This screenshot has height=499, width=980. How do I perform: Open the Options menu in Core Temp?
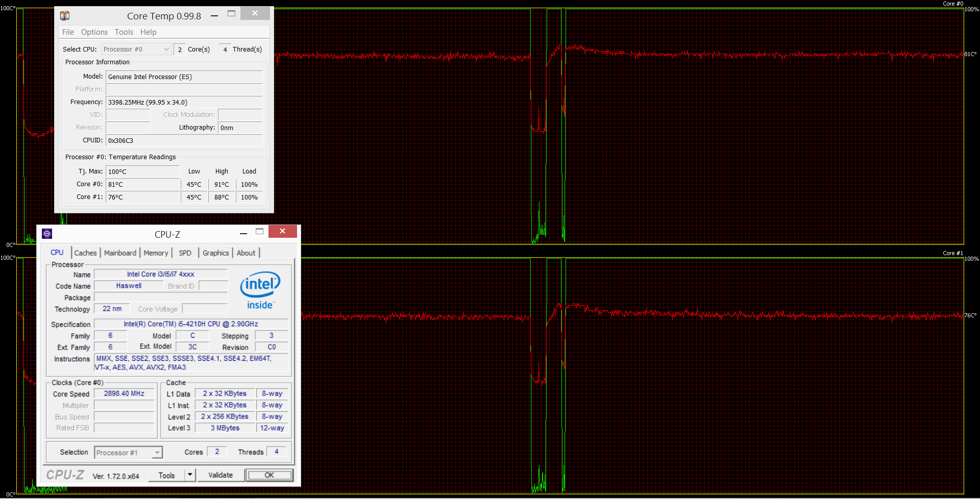[94, 32]
